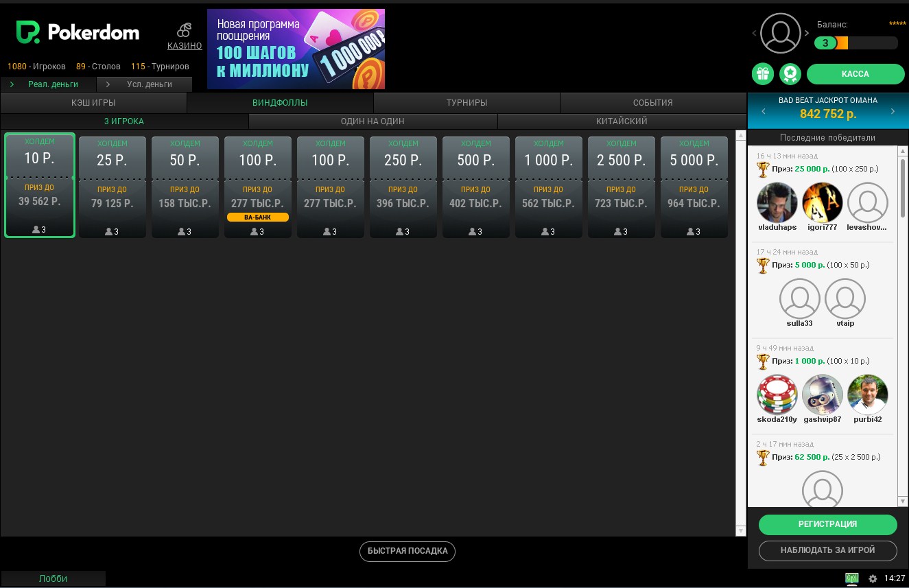Click the skoda210y poker chip avatar
Image resolution: width=909 pixels, height=588 pixels.
(x=777, y=395)
